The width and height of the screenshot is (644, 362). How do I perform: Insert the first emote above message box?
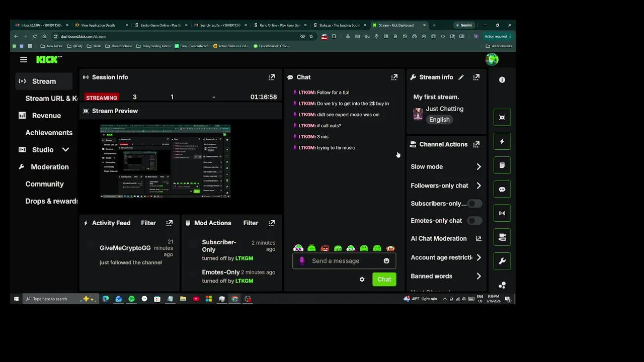[298, 248]
